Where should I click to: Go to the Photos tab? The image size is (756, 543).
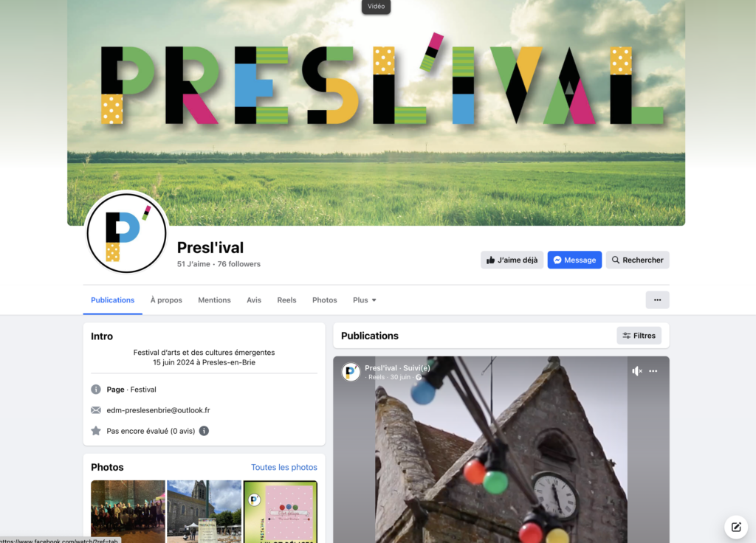325,300
